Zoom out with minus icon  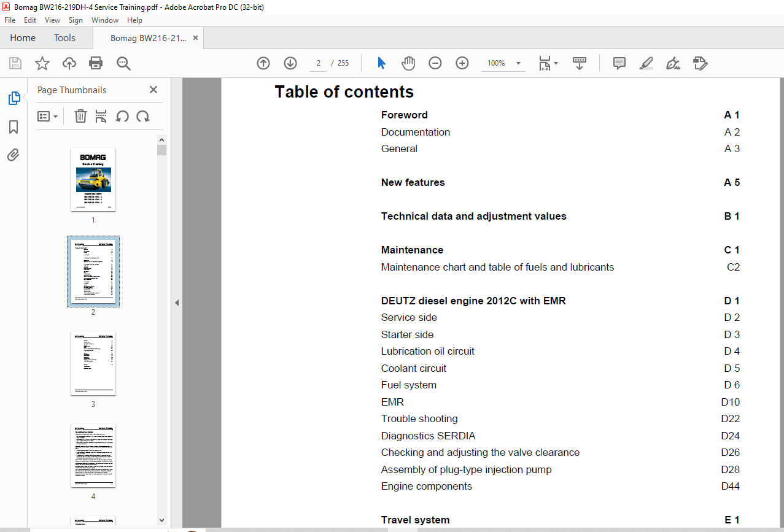[435, 63]
